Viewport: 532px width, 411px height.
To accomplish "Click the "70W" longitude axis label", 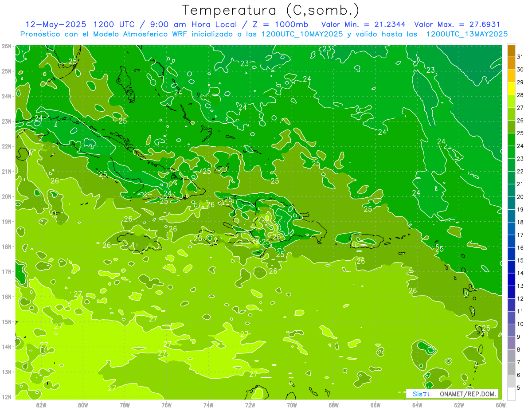I will (x=292, y=405).
